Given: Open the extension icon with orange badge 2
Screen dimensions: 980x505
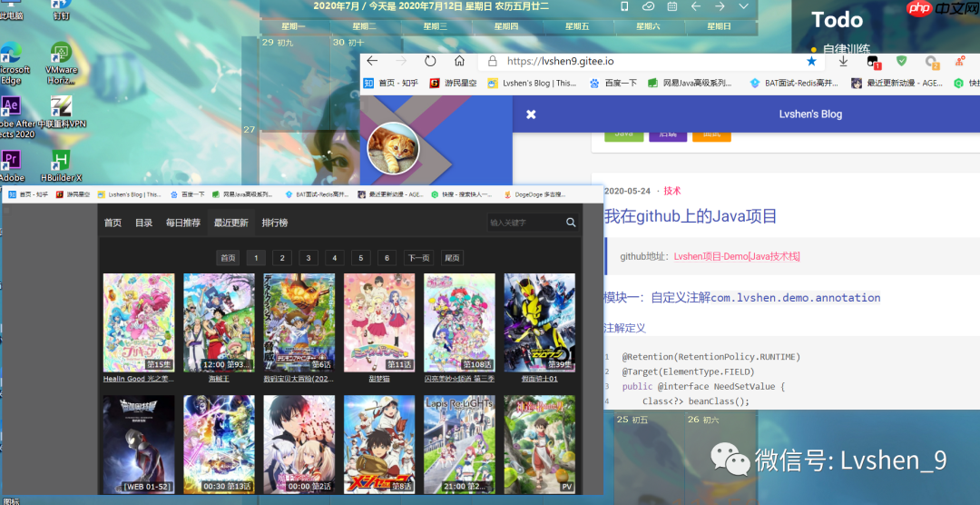Looking at the screenshot, I should (931, 62).
